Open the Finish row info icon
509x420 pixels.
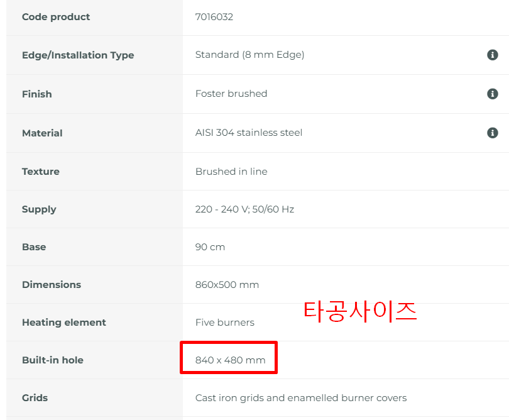(x=493, y=94)
